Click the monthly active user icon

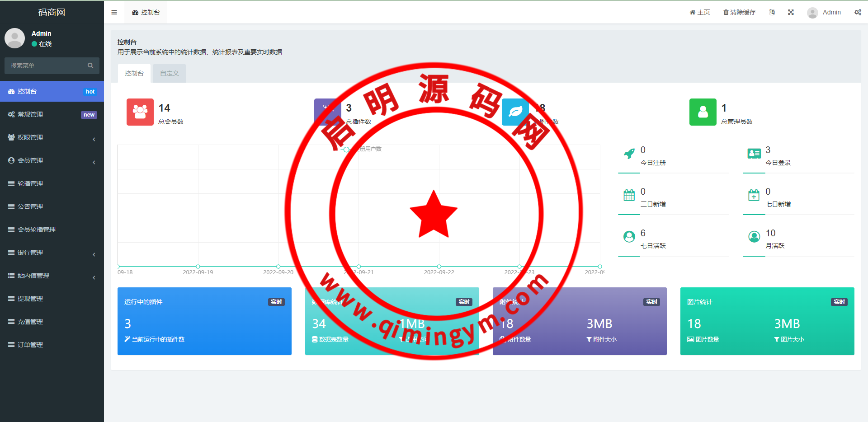[x=754, y=237]
